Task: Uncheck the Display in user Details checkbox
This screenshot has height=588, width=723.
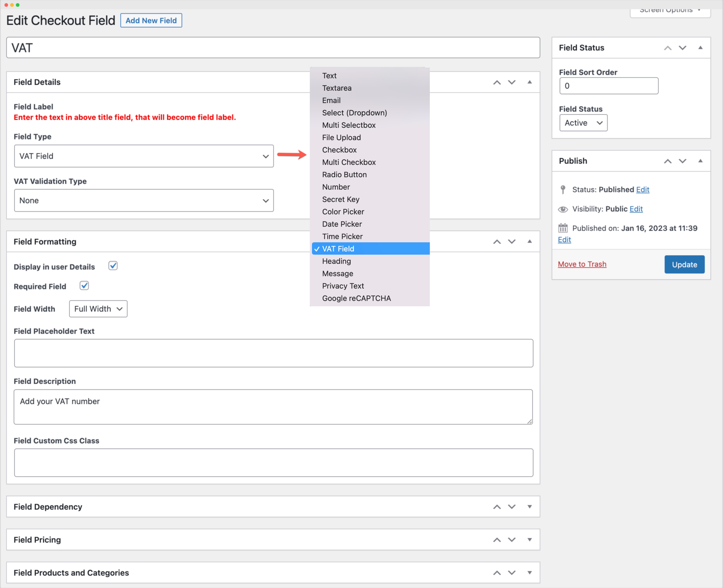Action: [x=113, y=266]
